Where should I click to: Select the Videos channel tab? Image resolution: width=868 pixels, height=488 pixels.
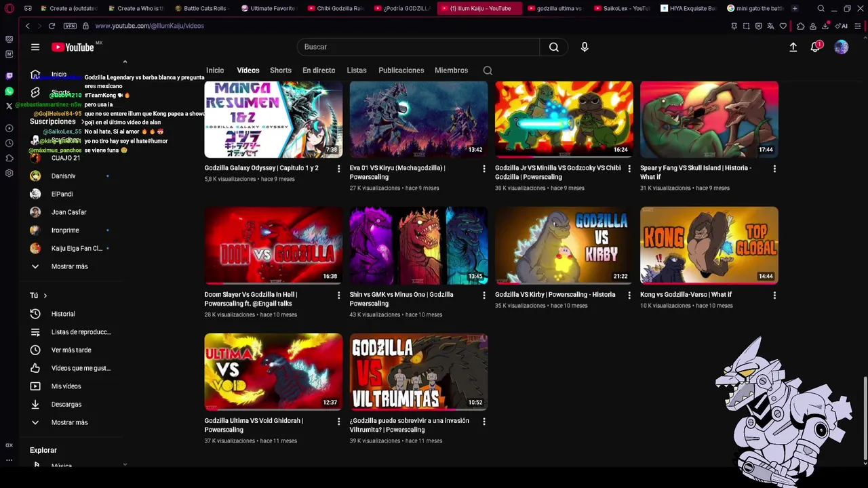248,70
